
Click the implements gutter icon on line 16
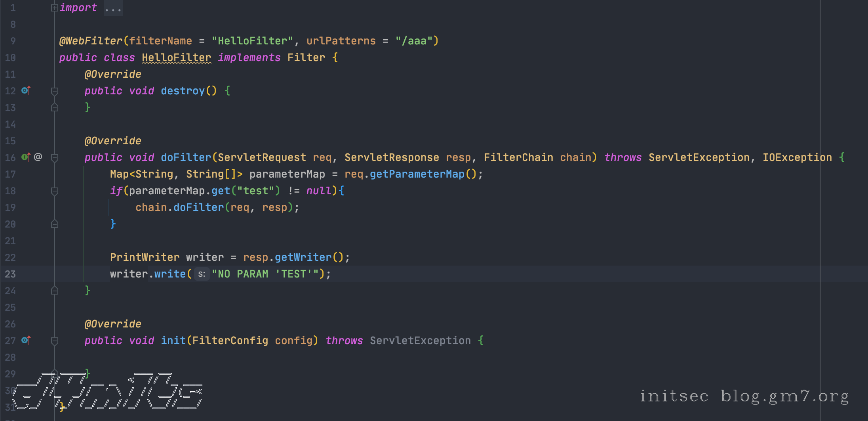point(26,157)
